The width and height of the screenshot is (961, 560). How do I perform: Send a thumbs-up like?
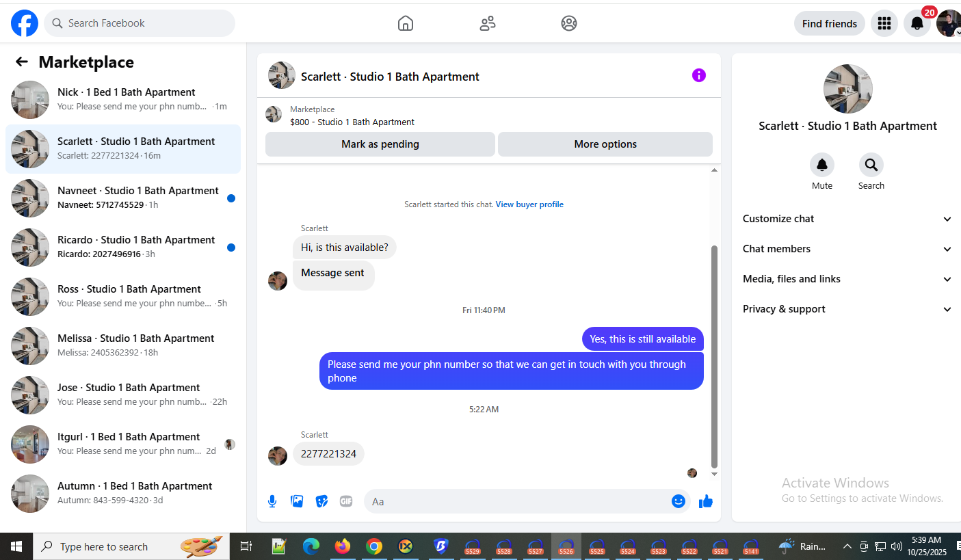706,501
